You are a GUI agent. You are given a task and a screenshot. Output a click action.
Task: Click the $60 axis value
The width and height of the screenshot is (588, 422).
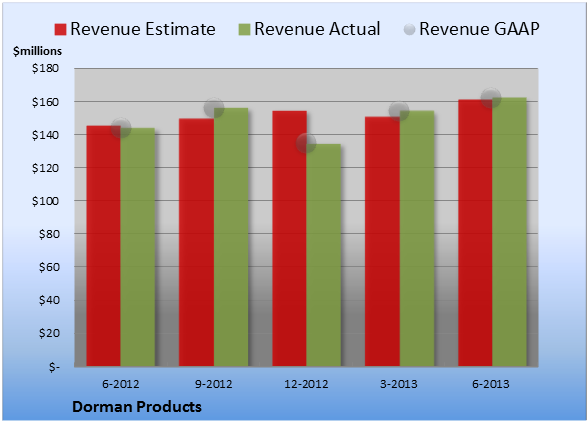[49, 267]
